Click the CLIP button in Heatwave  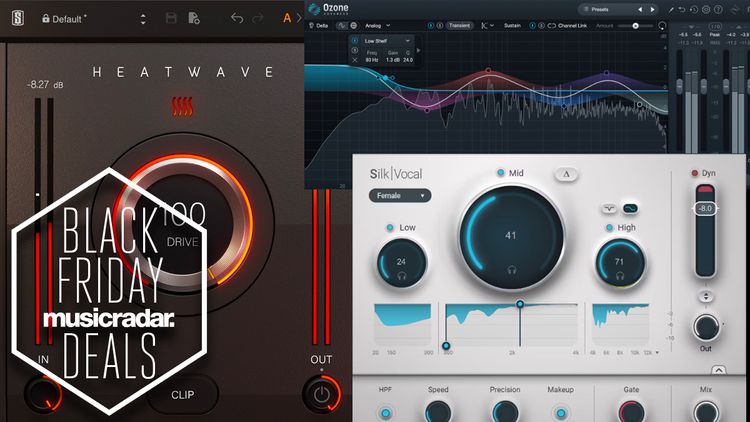pyautogui.click(x=183, y=395)
